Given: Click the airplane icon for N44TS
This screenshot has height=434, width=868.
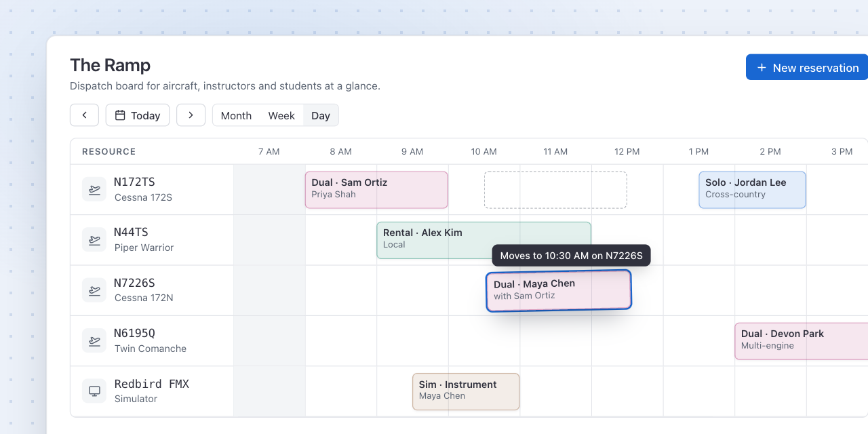Looking at the screenshot, I should [94, 239].
